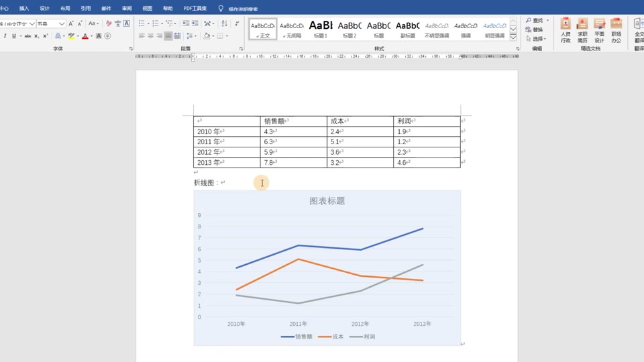The image size is (644, 362).
Task: Open the Paragraph dialog launcher
Action: coord(241,49)
